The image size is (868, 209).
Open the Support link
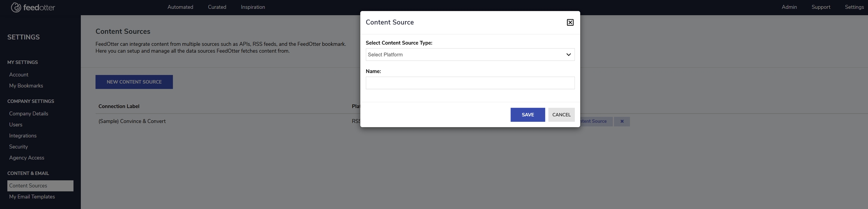coord(821,7)
